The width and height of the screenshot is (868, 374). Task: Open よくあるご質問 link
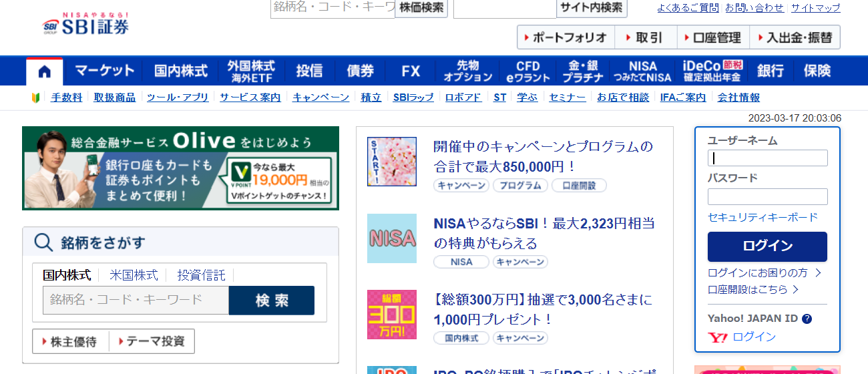(x=688, y=8)
